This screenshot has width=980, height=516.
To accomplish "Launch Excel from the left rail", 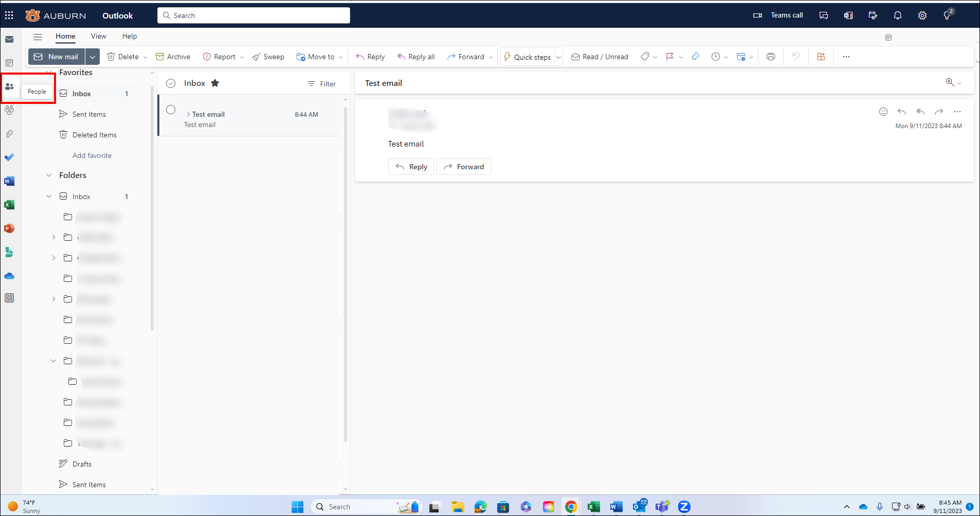I will pos(9,205).
